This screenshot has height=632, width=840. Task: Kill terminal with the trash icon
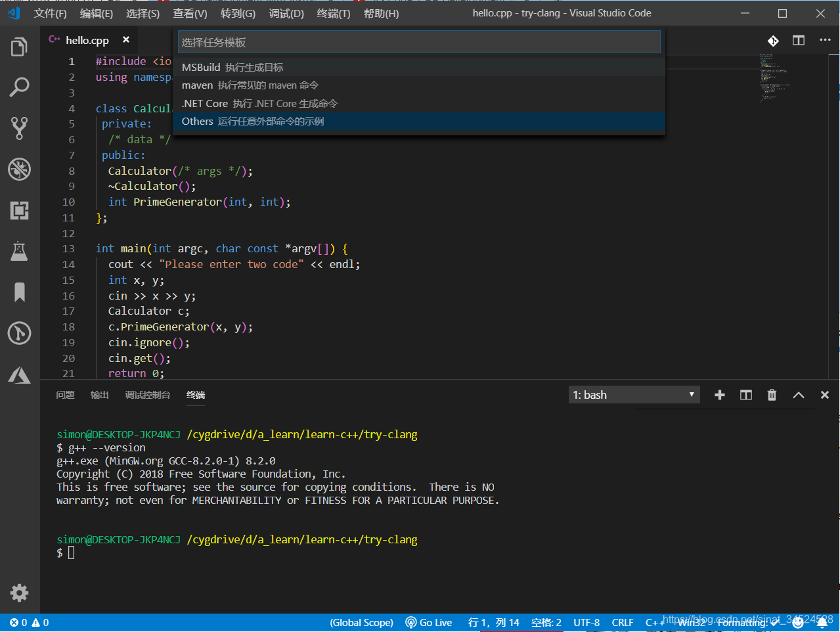(x=772, y=395)
